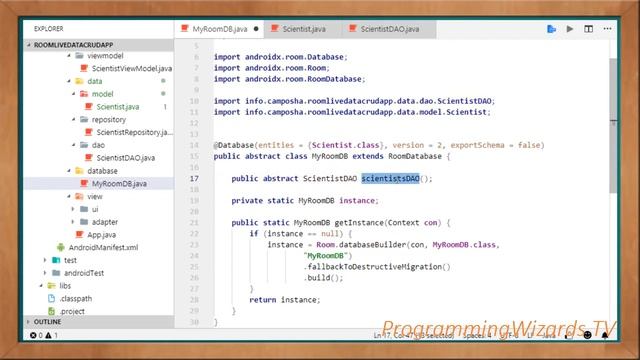This screenshot has height=360, width=640.
Task: Expand the ui folder arrow
Action: point(73,209)
